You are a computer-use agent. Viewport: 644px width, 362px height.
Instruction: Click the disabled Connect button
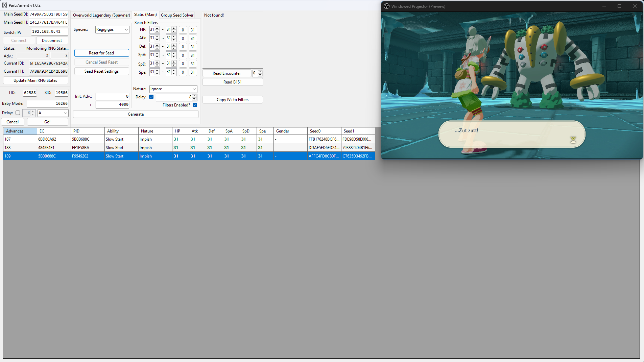click(x=19, y=41)
